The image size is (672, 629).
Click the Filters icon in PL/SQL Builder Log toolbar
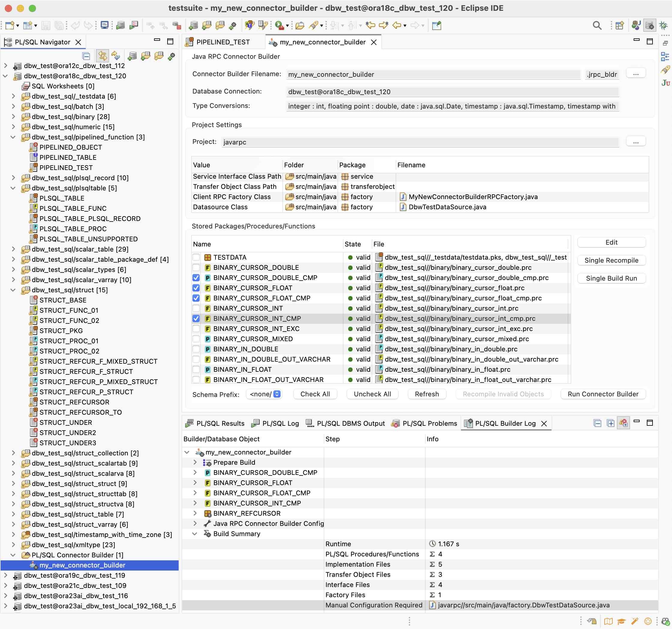(x=624, y=423)
